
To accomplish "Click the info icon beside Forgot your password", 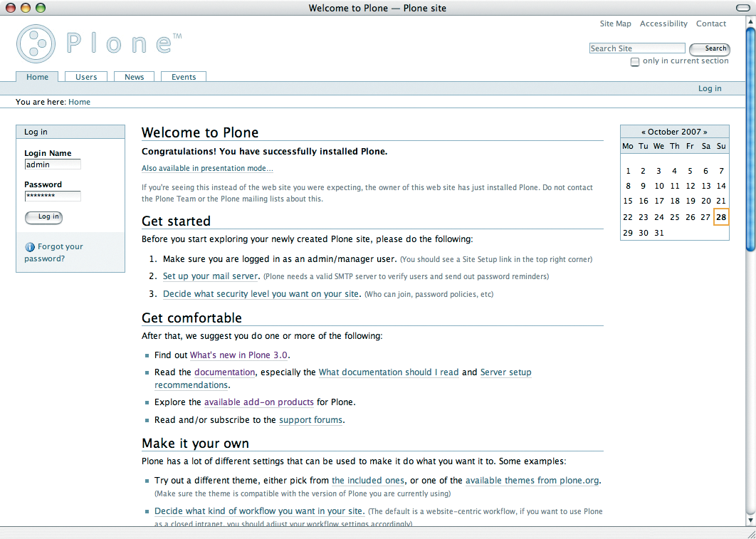I will point(30,247).
